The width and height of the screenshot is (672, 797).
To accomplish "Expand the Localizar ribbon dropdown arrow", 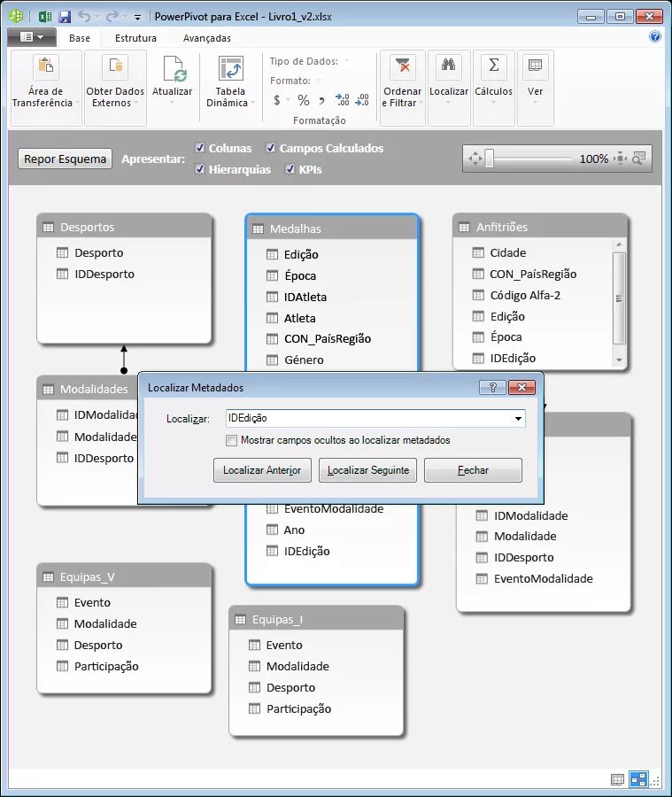I will (448, 103).
